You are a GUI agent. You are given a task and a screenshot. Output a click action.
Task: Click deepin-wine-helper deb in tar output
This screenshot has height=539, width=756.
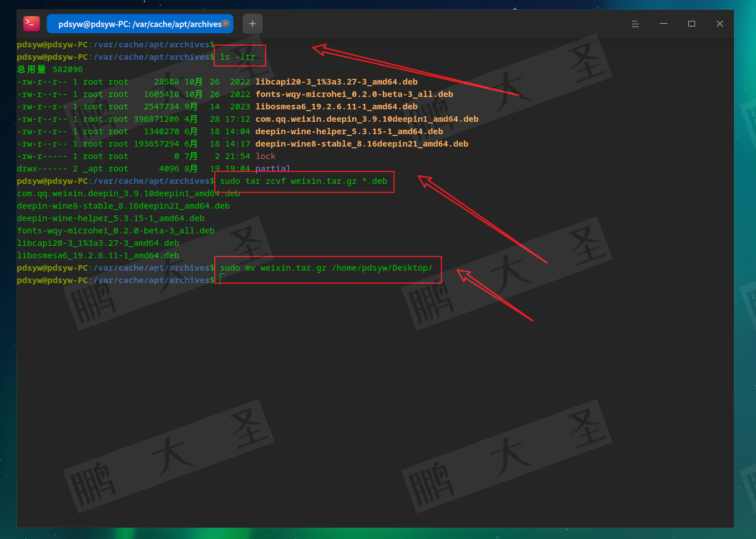pyautogui.click(x=110, y=218)
